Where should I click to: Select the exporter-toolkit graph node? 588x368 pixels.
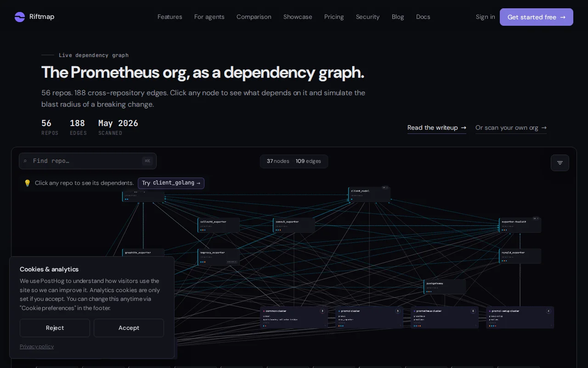tap(520, 225)
